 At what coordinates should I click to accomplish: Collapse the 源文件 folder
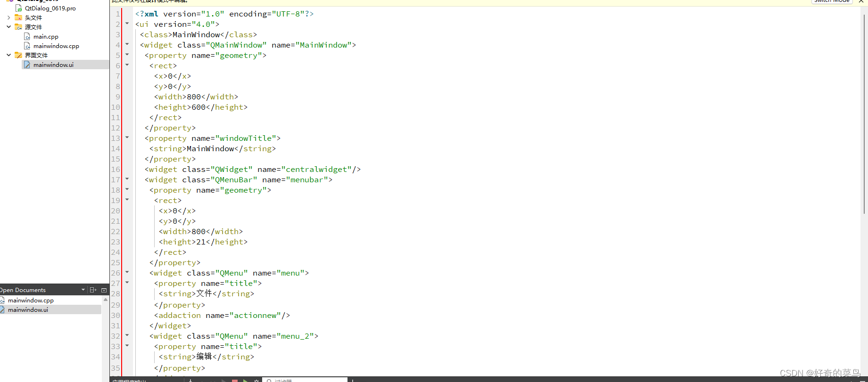coord(8,27)
